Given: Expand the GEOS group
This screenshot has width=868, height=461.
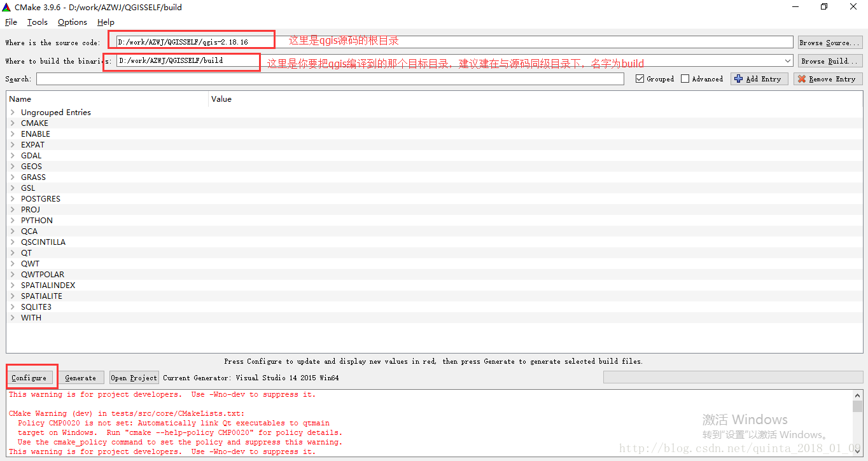Looking at the screenshot, I should point(13,167).
